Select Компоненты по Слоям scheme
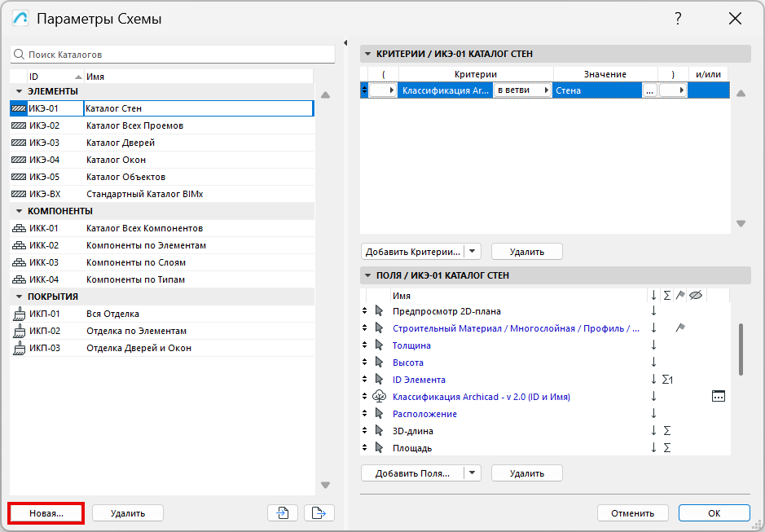 coord(135,262)
